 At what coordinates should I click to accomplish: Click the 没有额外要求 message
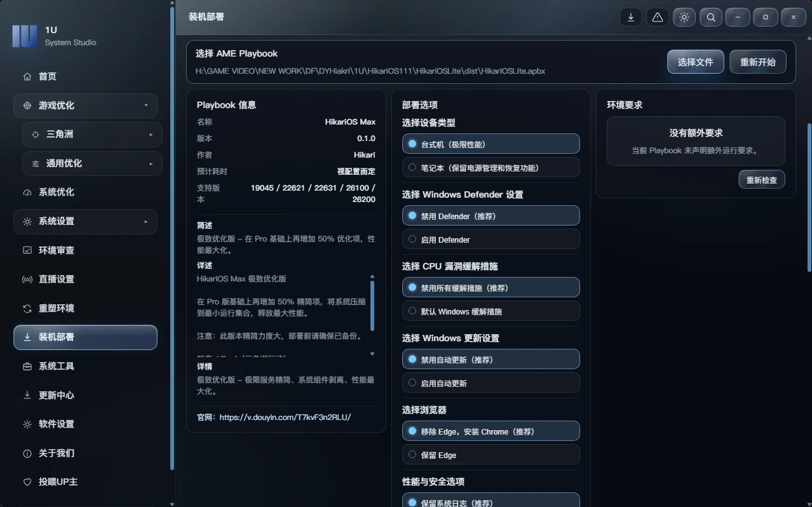tap(696, 133)
